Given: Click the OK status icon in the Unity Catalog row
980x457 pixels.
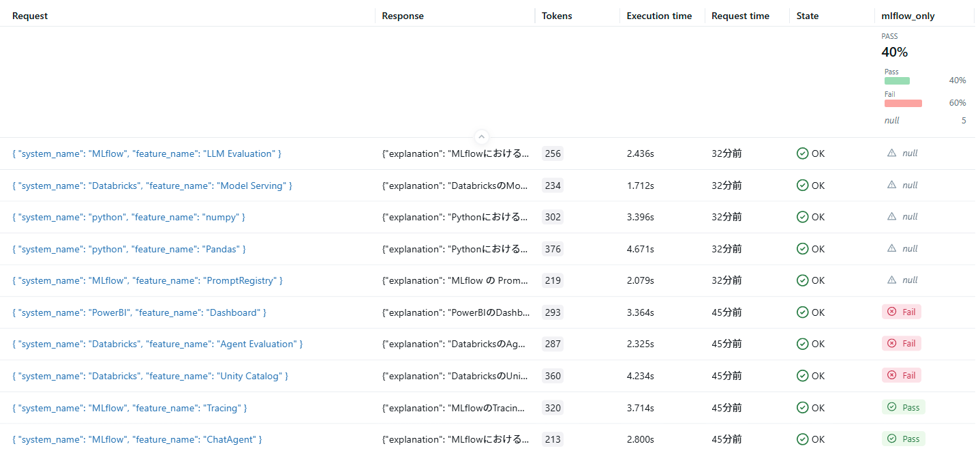Looking at the screenshot, I should (x=803, y=376).
